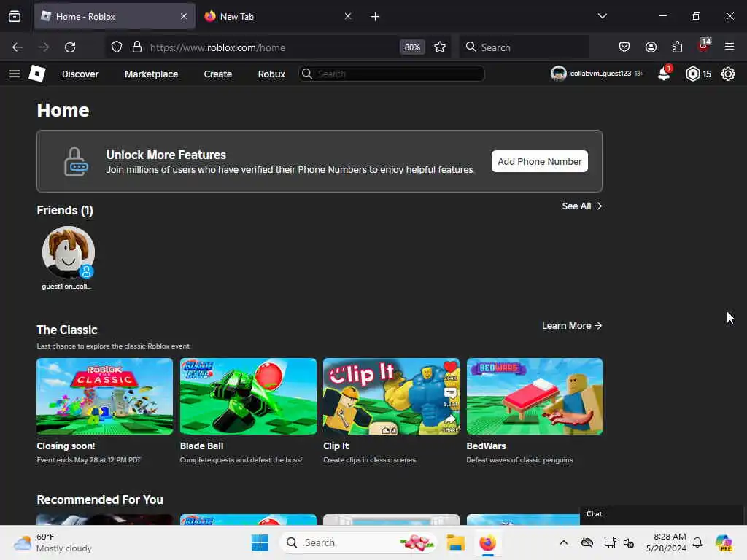The width and height of the screenshot is (747, 560).
Task: Close the New Tab tab
Action: pos(348,16)
